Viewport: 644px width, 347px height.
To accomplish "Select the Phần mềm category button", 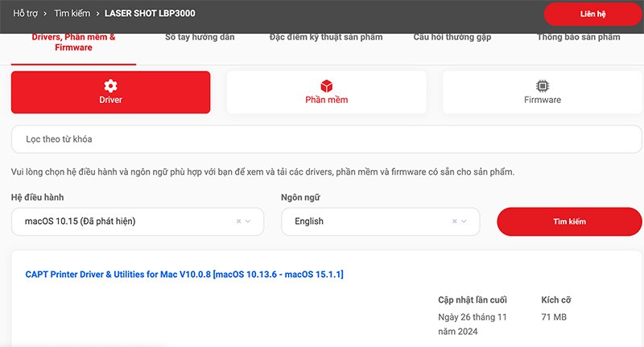I will coord(327,93).
